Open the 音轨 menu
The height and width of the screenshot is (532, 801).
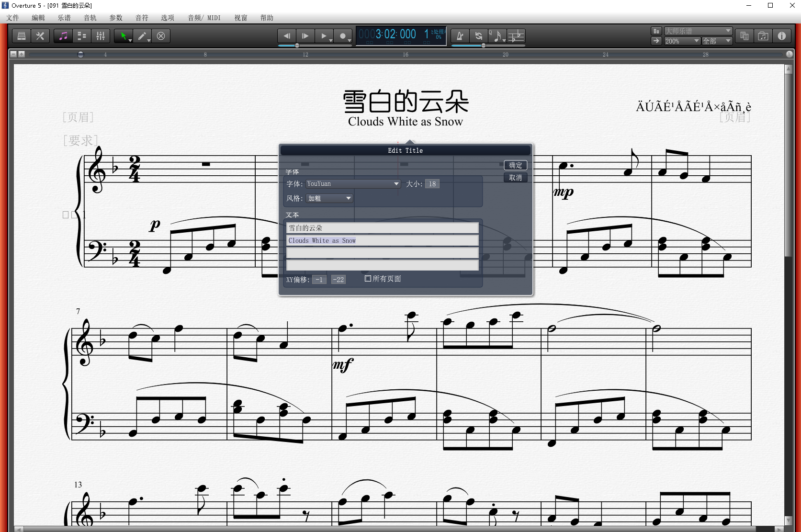[x=90, y=18]
